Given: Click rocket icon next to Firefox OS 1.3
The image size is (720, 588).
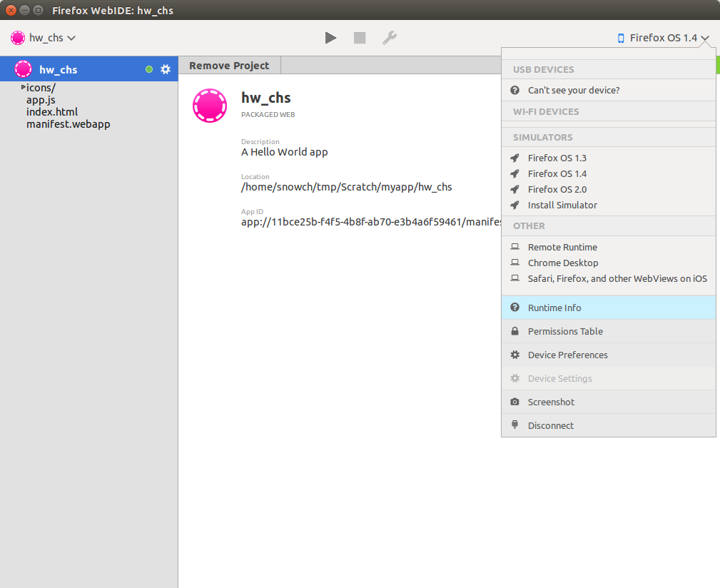Looking at the screenshot, I should pos(514,158).
